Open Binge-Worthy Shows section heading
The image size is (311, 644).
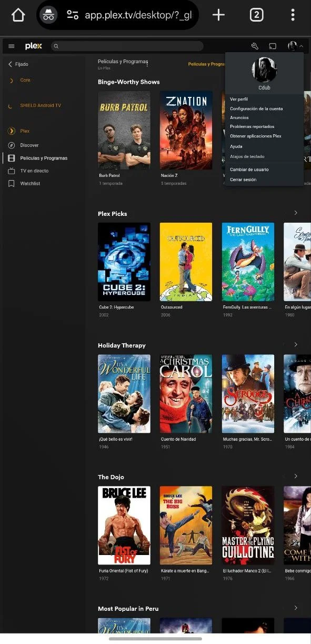point(128,82)
